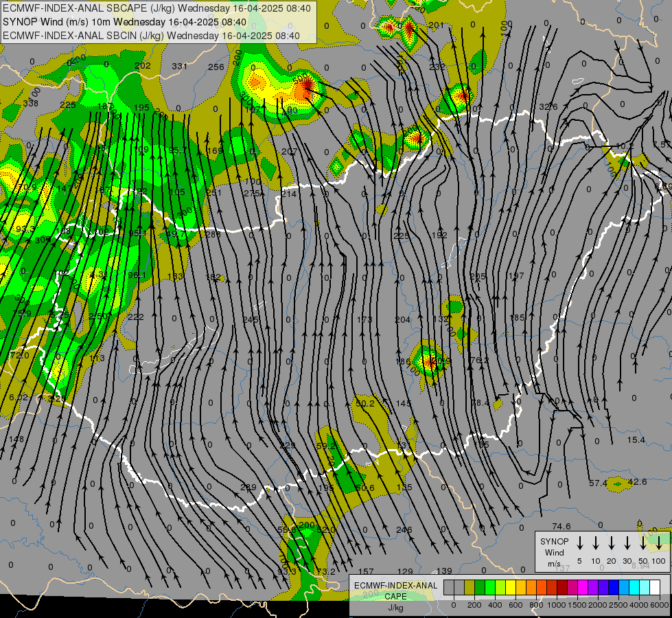Click the map value '57.4'
The width and height of the screenshot is (672, 618).
coord(598,483)
